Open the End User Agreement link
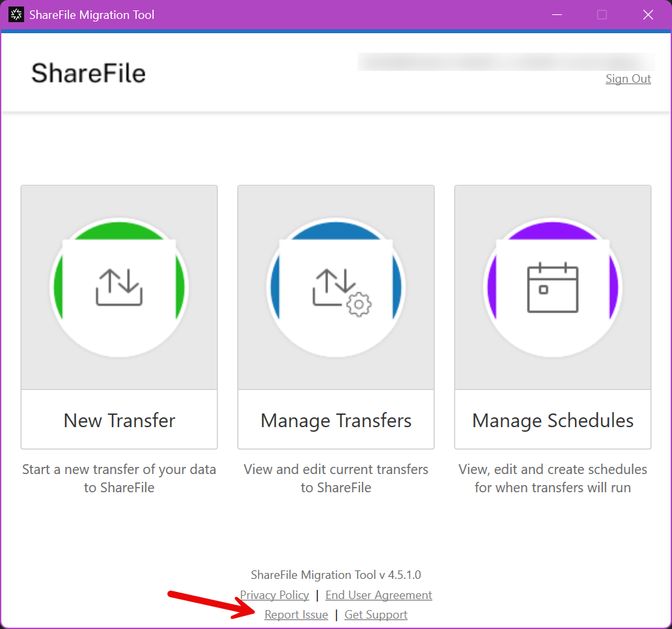672x629 pixels. click(x=379, y=594)
